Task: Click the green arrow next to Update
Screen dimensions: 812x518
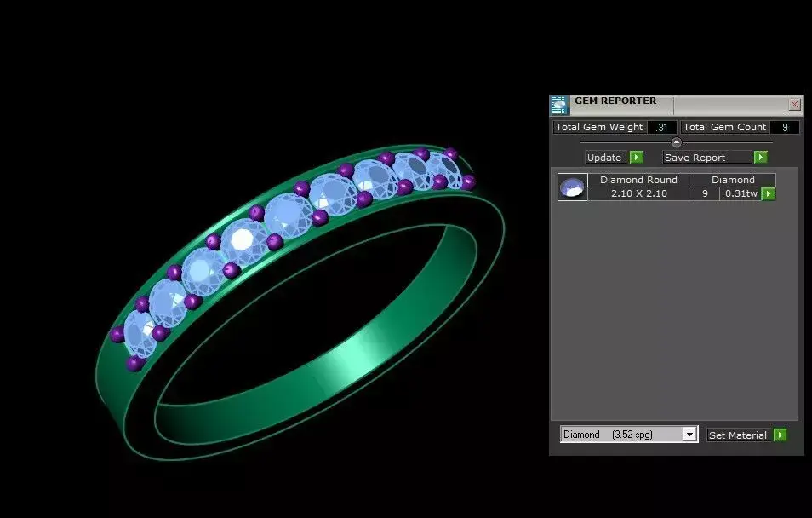Action: click(637, 157)
